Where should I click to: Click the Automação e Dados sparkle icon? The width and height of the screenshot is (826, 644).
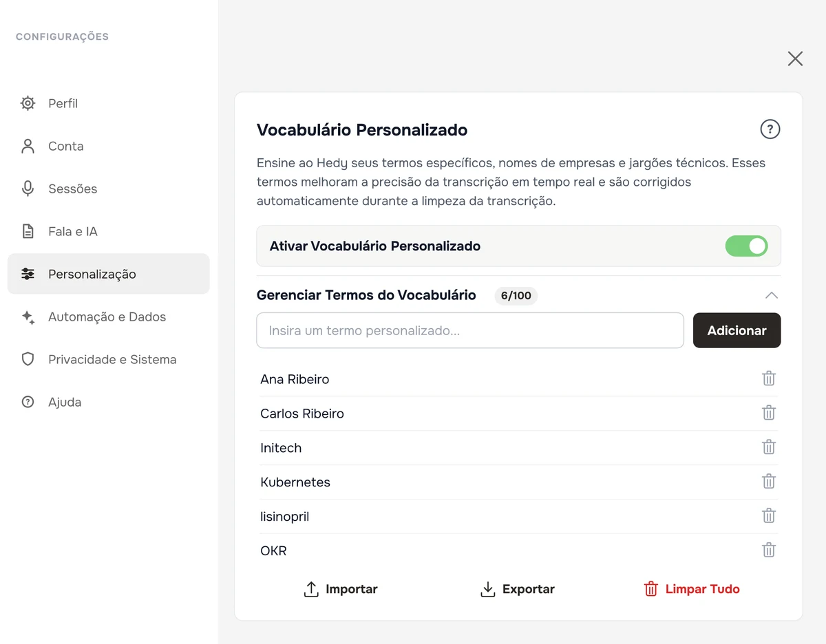tap(28, 316)
